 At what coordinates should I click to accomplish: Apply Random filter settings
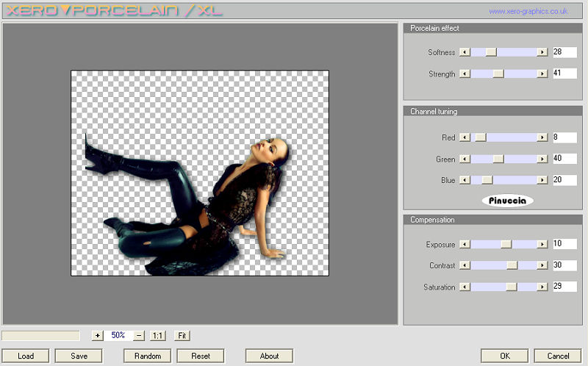pyautogui.click(x=148, y=356)
